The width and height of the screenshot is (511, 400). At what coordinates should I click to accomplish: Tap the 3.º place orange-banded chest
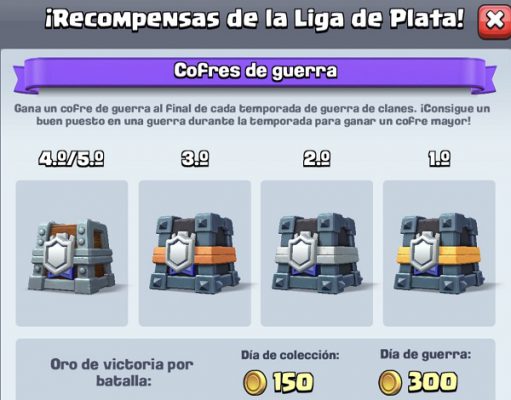[x=195, y=253]
